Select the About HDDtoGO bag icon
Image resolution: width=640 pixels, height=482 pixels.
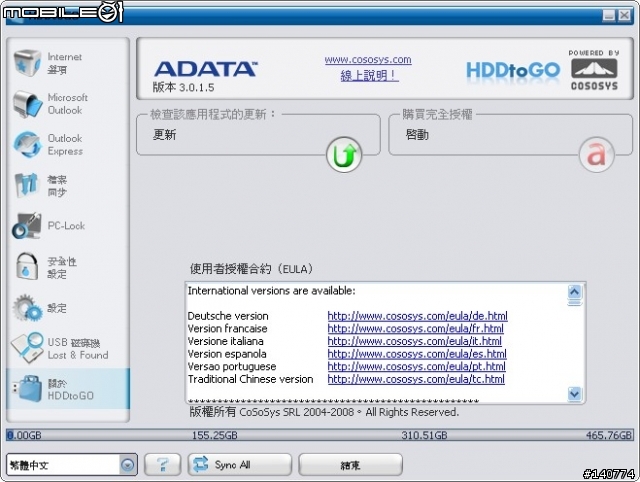tap(27, 389)
